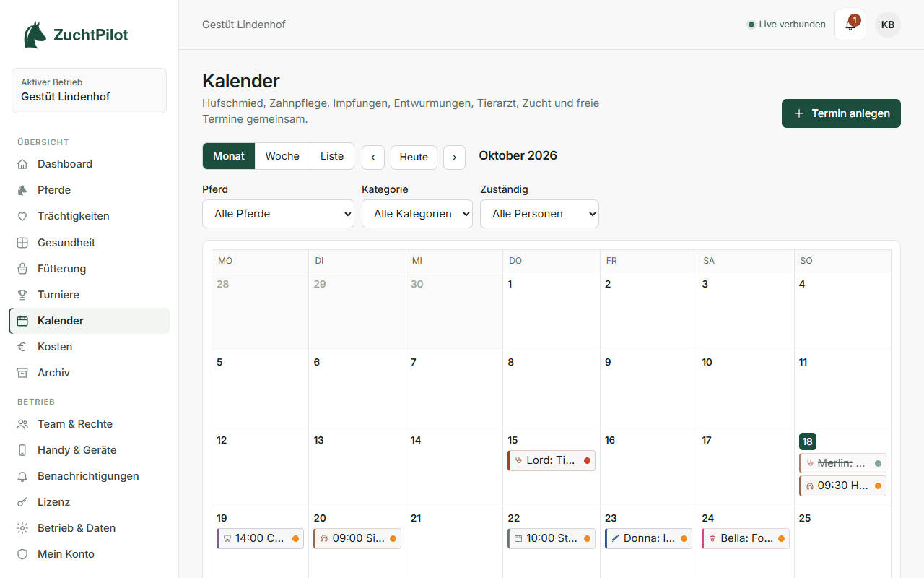Click the Oktober 2026 month label
Viewport: 924px width, 578px height.
518,155
